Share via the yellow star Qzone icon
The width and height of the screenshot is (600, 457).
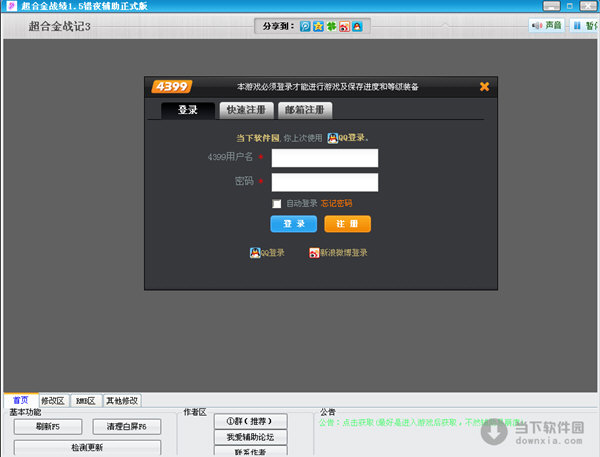coord(318,26)
